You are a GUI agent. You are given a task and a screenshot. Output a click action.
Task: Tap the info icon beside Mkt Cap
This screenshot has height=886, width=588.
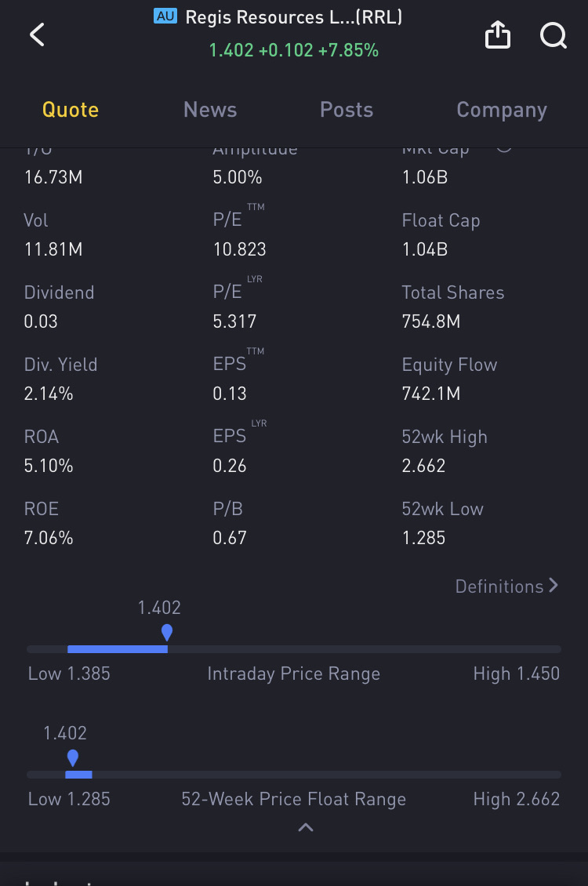(x=504, y=146)
